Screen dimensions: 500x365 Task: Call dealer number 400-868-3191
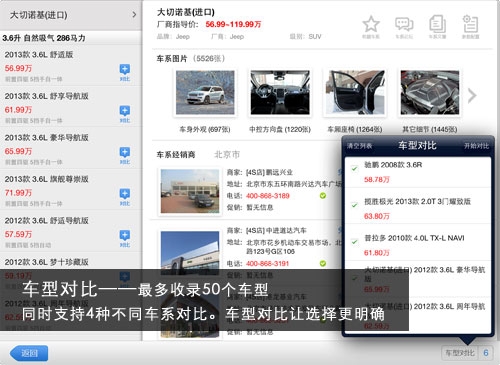pos(268,263)
